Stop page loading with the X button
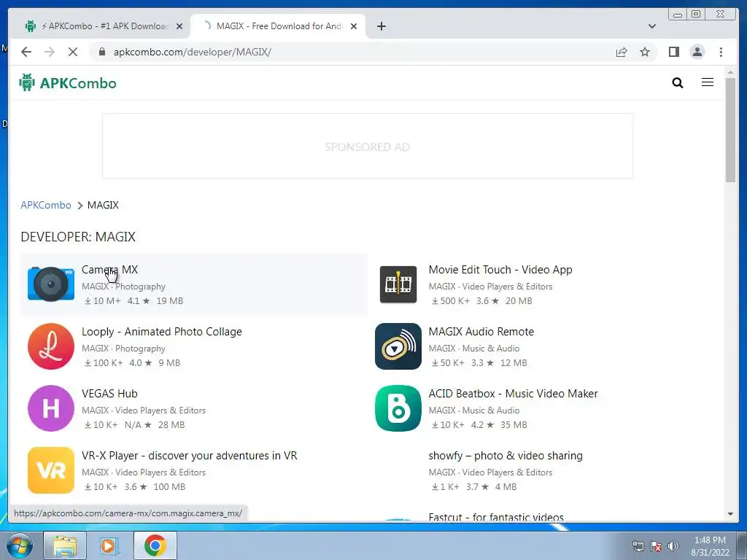 (x=73, y=52)
